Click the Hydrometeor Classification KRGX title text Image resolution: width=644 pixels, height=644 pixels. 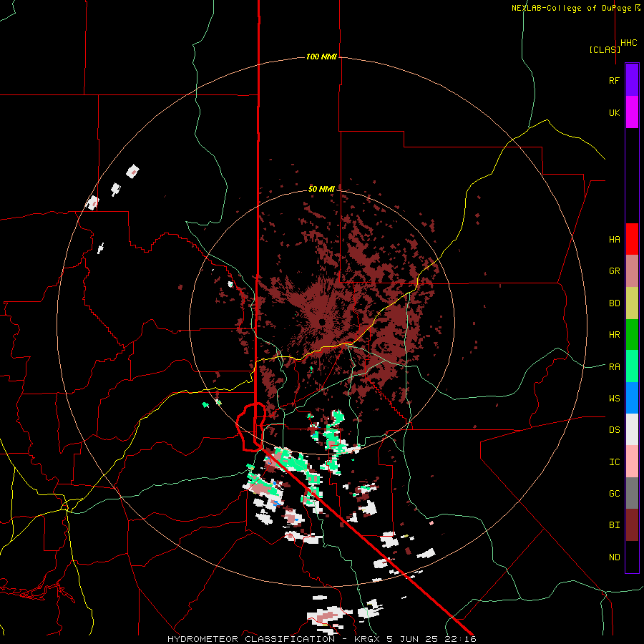[x=321, y=639]
